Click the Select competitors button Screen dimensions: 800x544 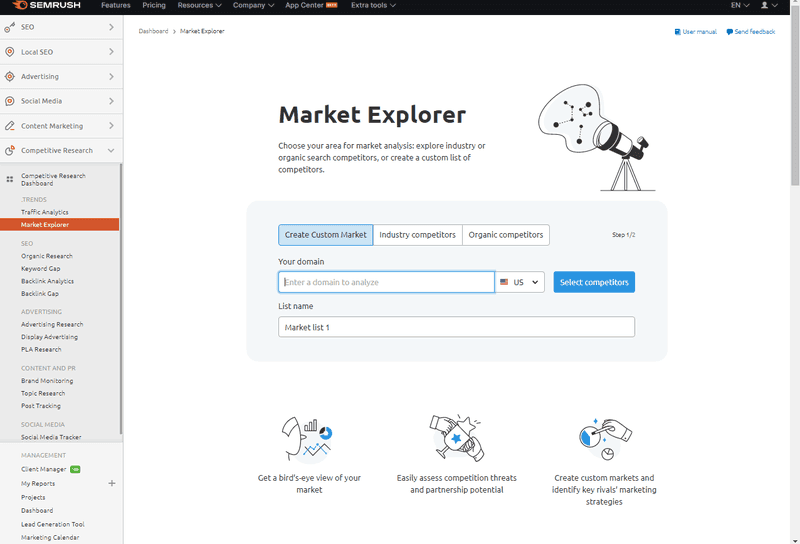[x=594, y=282]
